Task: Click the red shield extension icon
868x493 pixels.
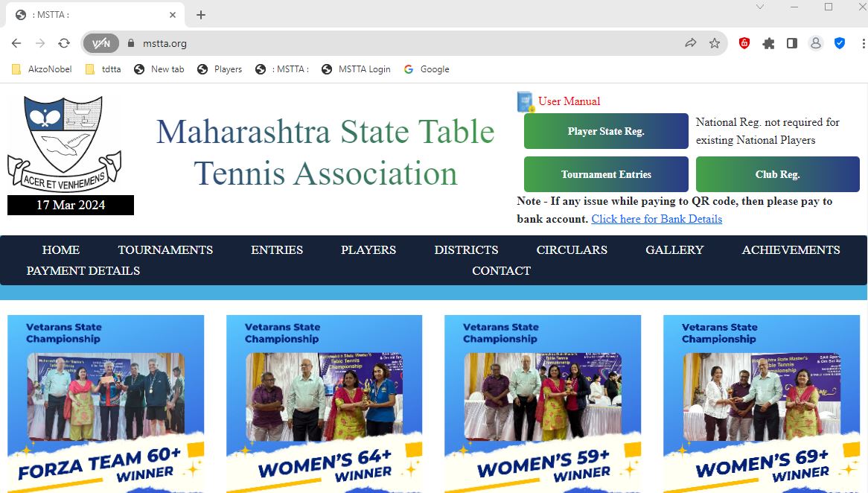Action: tap(744, 43)
